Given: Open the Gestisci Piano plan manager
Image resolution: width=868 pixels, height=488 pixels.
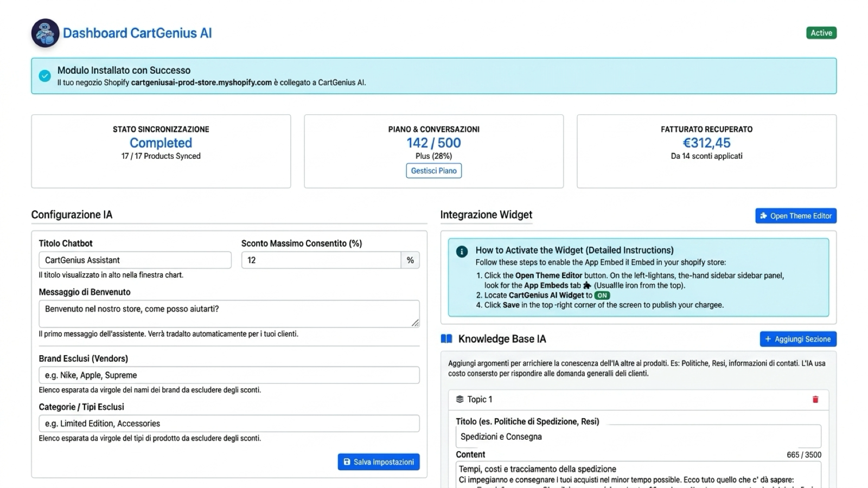Looking at the screenshot, I should point(434,171).
